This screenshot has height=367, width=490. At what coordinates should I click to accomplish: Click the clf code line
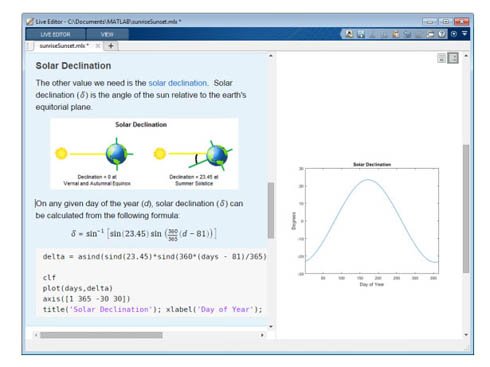[49, 277]
